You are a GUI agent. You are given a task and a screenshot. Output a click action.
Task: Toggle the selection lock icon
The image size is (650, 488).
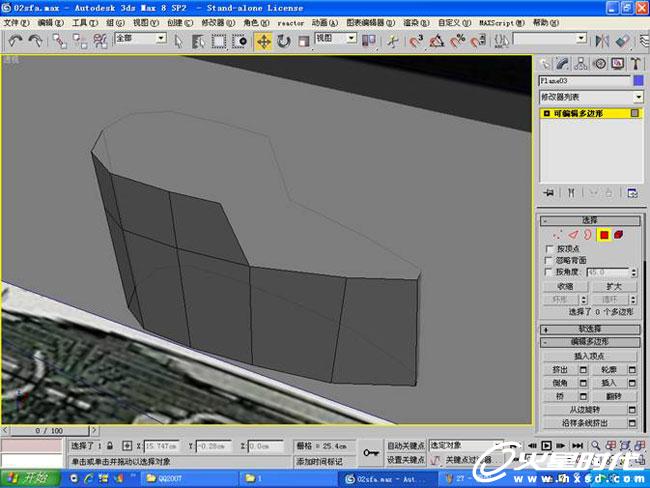click(x=110, y=446)
